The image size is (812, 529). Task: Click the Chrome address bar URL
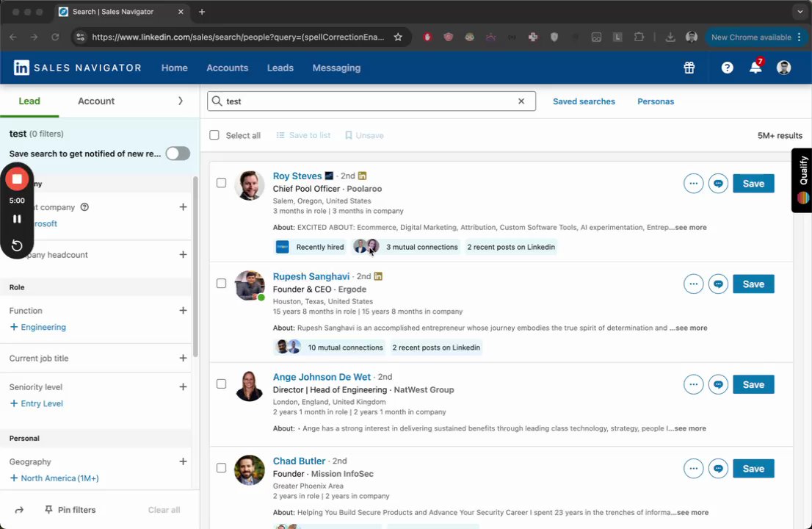[238, 37]
